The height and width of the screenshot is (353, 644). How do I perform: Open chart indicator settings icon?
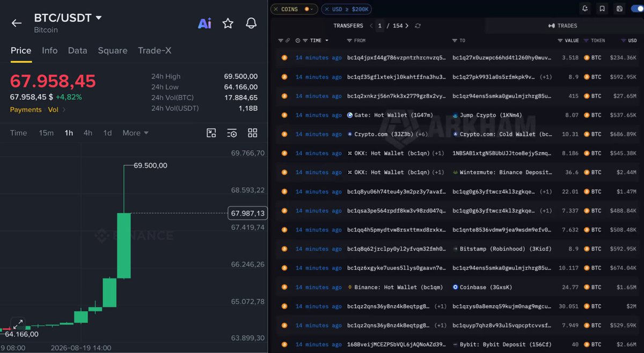click(232, 133)
